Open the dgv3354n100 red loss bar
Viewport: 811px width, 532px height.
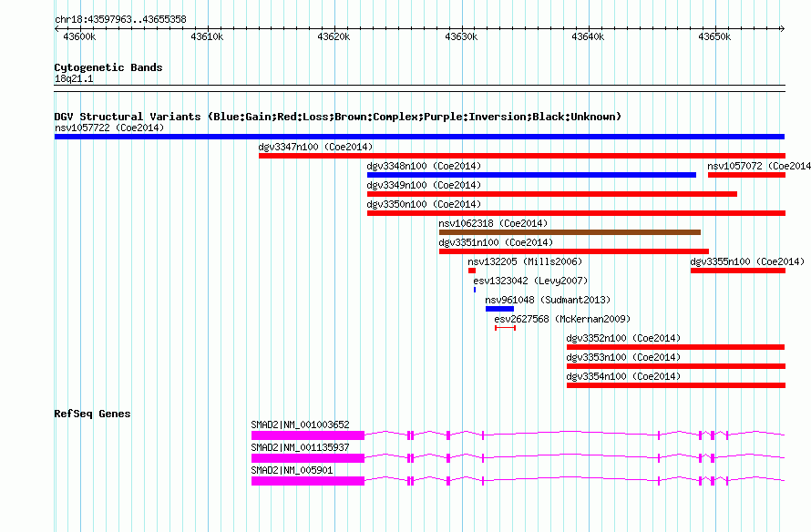(676, 385)
